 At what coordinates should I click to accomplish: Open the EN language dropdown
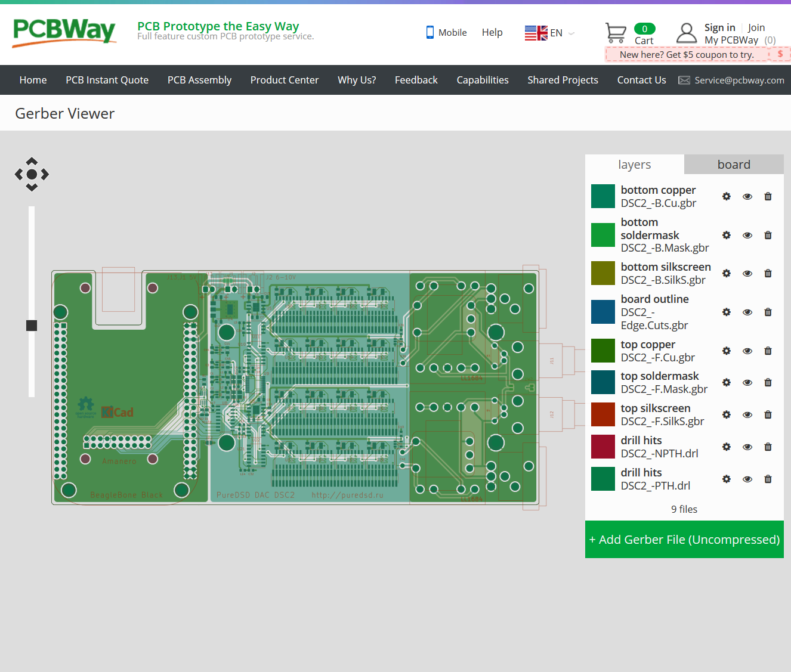point(549,33)
